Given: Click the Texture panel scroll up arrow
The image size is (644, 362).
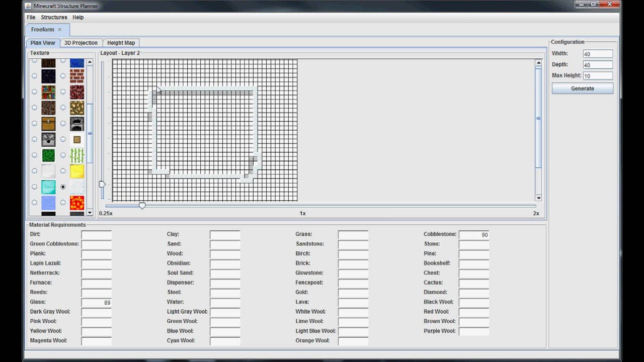Looking at the screenshot, I should 90,62.
